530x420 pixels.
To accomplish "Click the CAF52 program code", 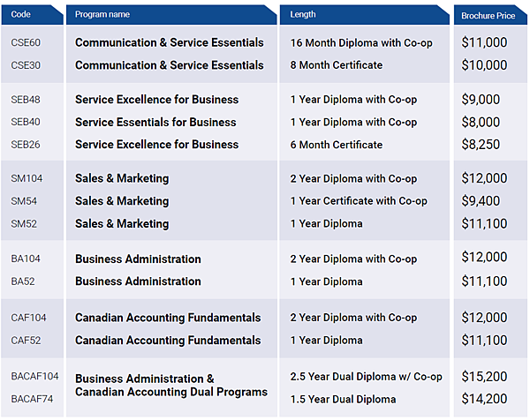I will click(x=27, y=340).
